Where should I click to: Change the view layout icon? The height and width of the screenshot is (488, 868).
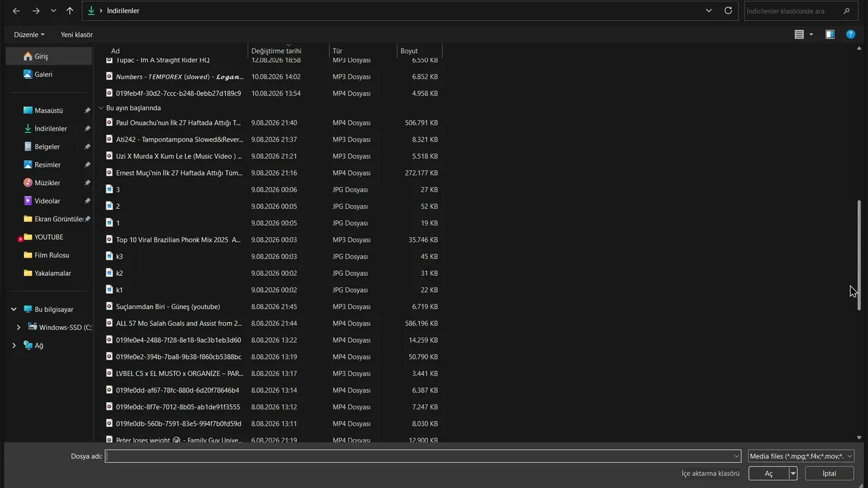point(800,35)
